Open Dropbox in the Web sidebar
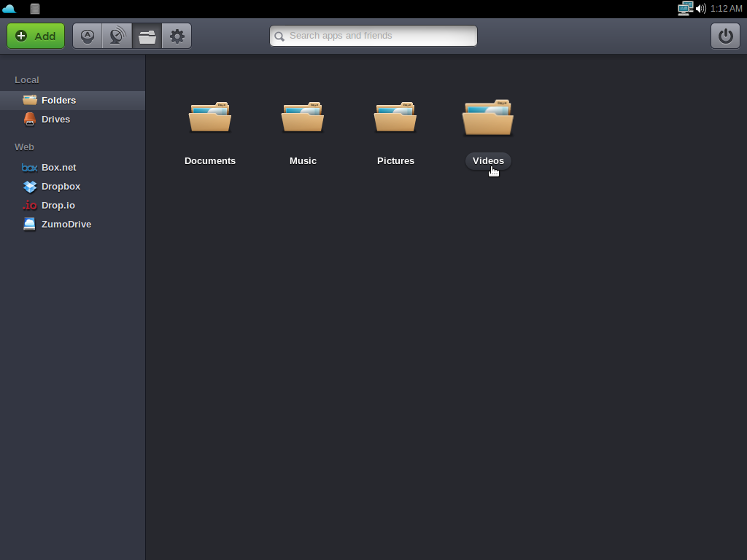The width and height of the screenshot is (747, 560). click(72, 187)
